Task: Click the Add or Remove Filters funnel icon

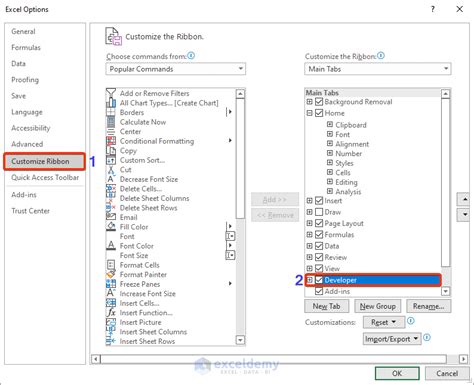Action: click(111, 93)
